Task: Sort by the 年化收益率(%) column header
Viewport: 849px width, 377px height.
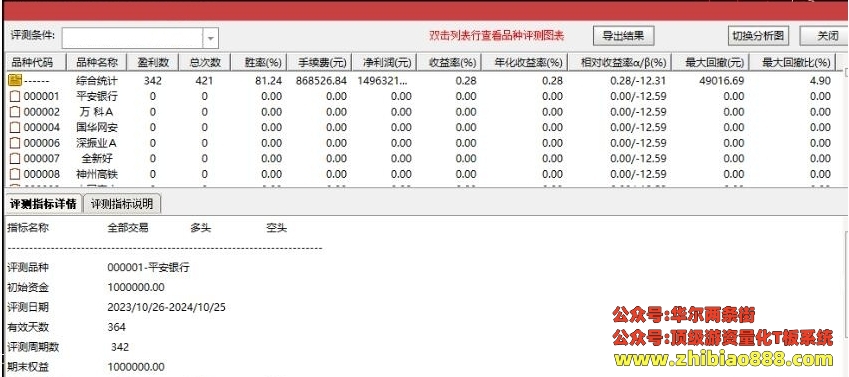Action: pyautogui.click(x=524, y=63)
